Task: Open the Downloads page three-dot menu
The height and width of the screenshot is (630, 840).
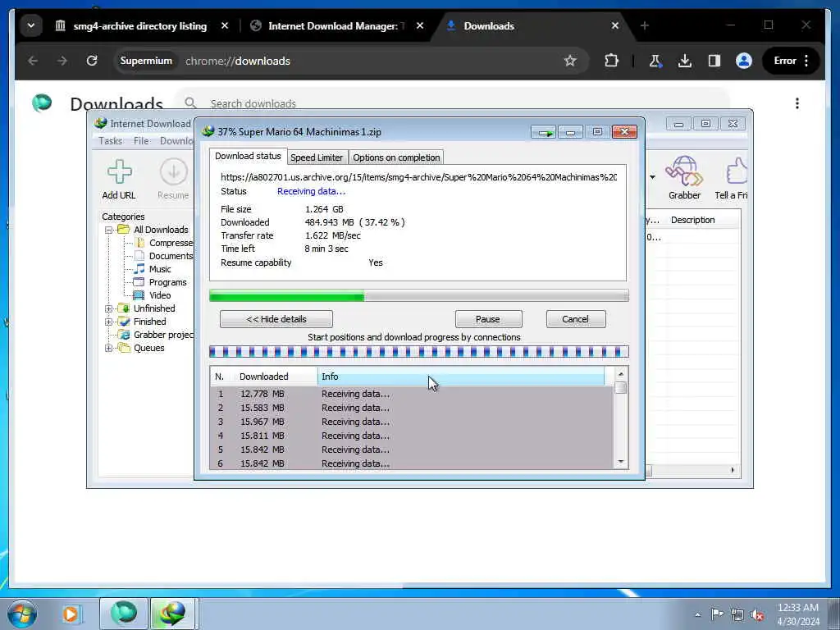Action: pyautogui.click(x=797, y=103)
